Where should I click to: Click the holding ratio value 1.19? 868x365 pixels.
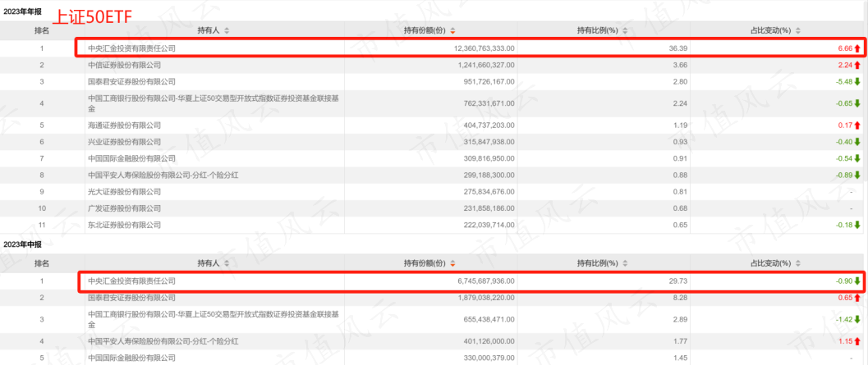tap(680, 125)
